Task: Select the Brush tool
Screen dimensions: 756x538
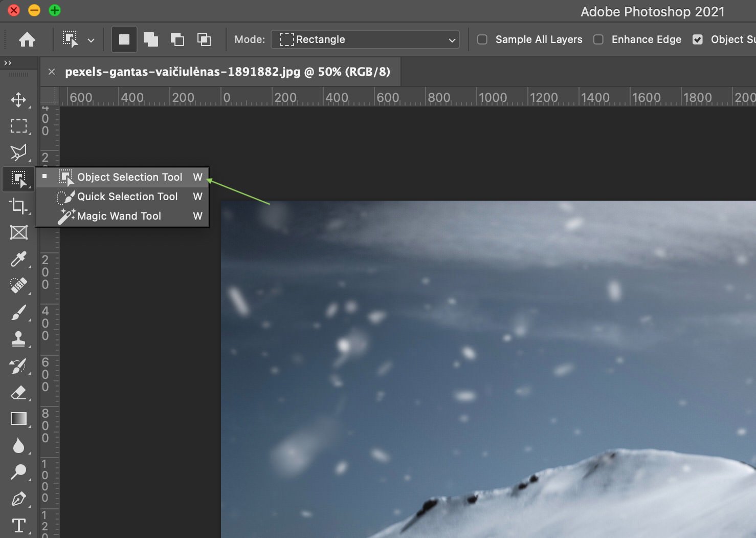Action: click(19, 312)
